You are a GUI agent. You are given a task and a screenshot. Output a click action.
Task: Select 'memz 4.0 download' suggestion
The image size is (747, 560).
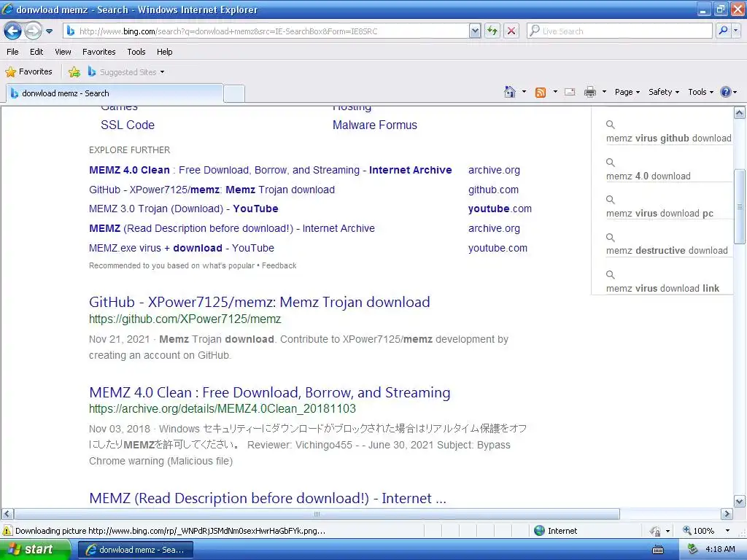[x=648, y=176]
